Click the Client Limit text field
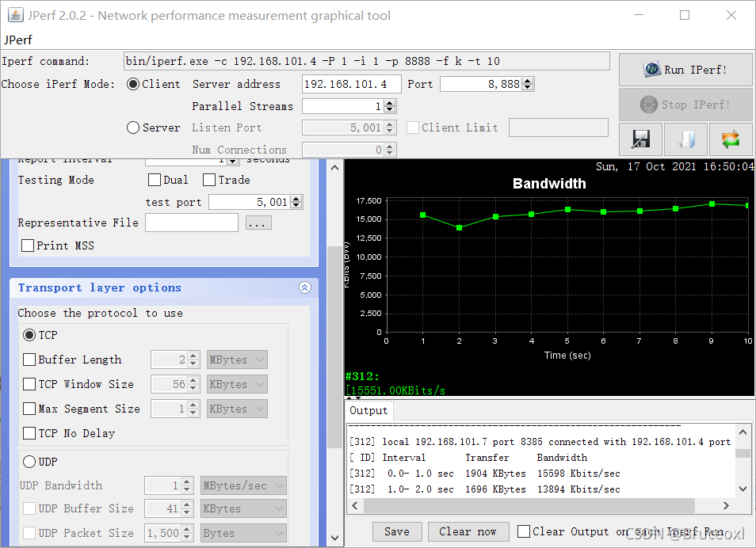Screen dimensions: 756x548 coord(559,127)
